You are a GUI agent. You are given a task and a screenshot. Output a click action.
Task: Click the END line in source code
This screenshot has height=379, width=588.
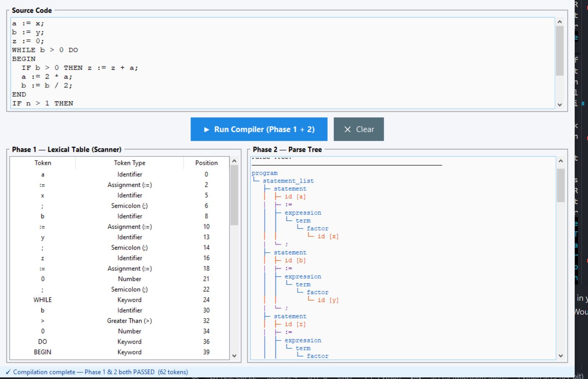click(19, 95)
